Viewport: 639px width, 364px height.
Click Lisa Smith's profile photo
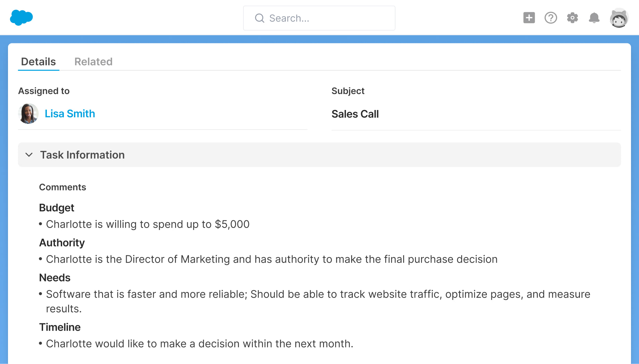click(x=28, y=113)
